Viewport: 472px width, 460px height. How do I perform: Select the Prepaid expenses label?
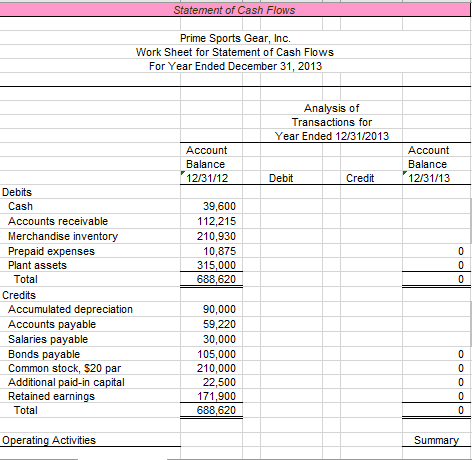pos(51,251)
